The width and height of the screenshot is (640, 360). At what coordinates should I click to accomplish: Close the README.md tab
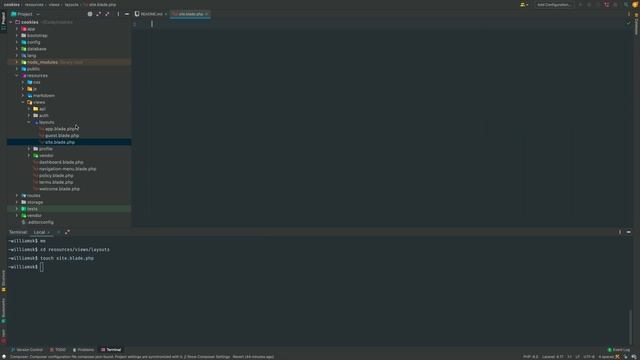(x=166, y=14)
